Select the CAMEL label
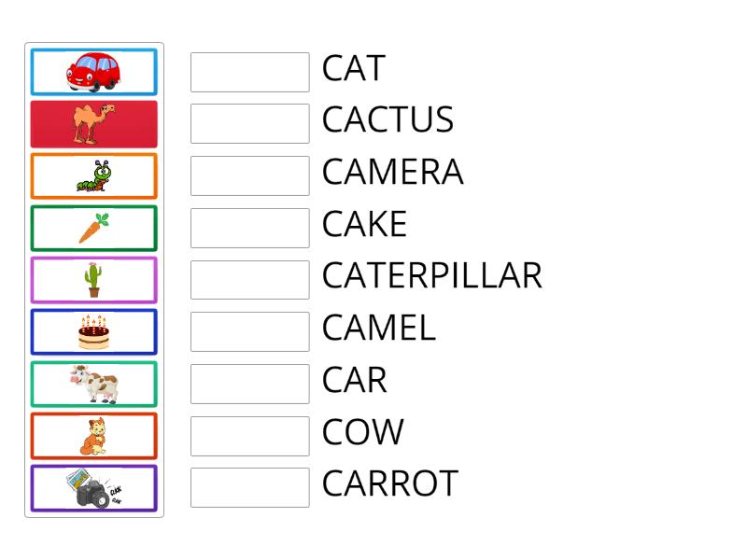This screenshot has width=747, height=560. 378,328
